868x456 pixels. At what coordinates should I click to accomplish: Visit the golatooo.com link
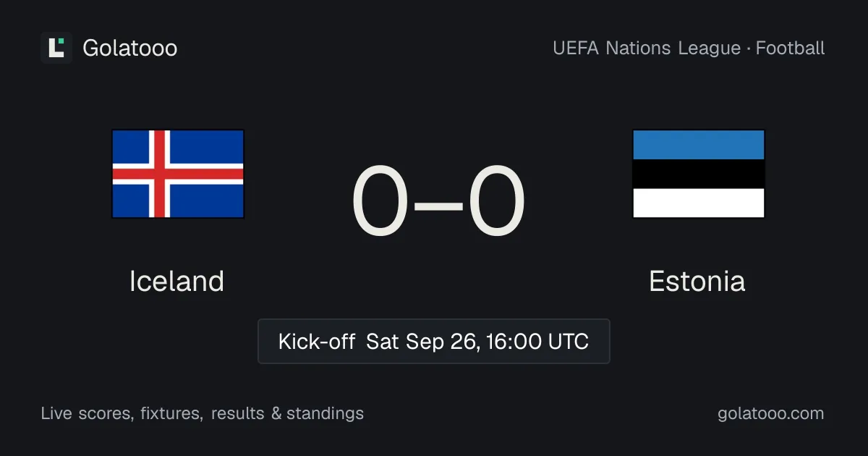point(771,413)
